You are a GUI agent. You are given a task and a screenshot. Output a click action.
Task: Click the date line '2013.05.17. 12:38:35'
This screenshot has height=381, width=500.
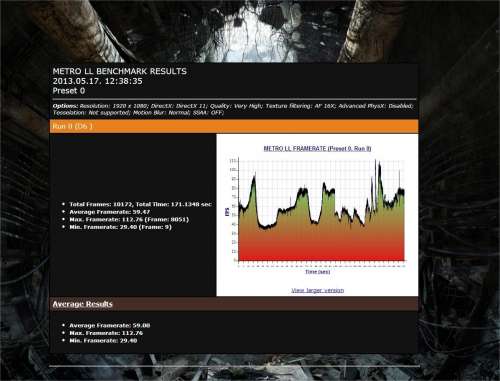(97, 81)
